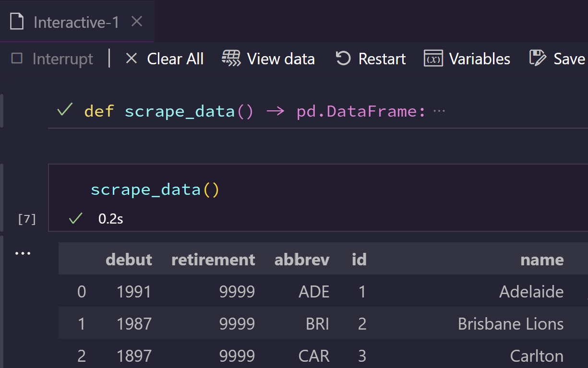The image size is (588, 368).
Task: Click into the scrape_data() code cell
Action: (318, 190)
